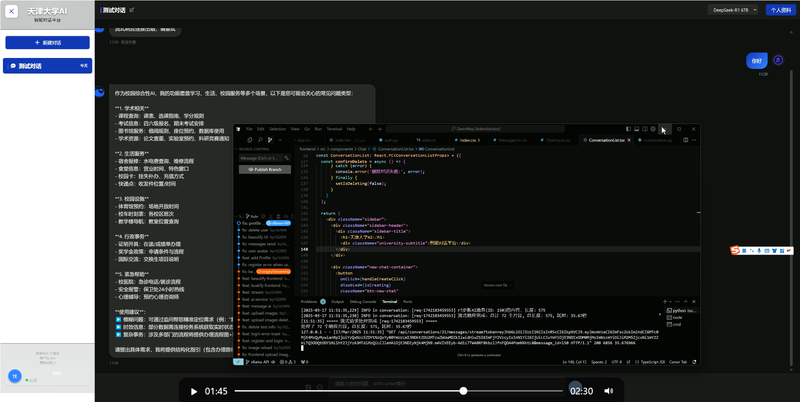The width and height of the screenshot is (800, 402).
Task: Open the Selection menu in VS Code
Action: [278, 129]
